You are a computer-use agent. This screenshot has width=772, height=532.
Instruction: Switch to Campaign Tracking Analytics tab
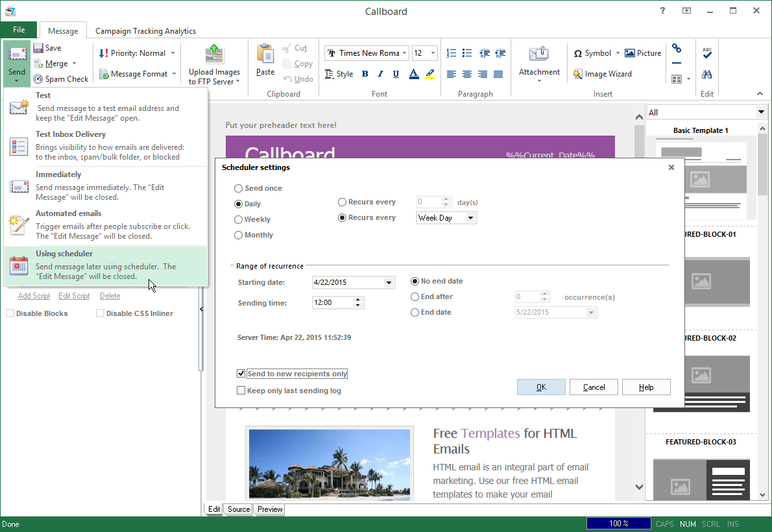click(x=145, y=30)
